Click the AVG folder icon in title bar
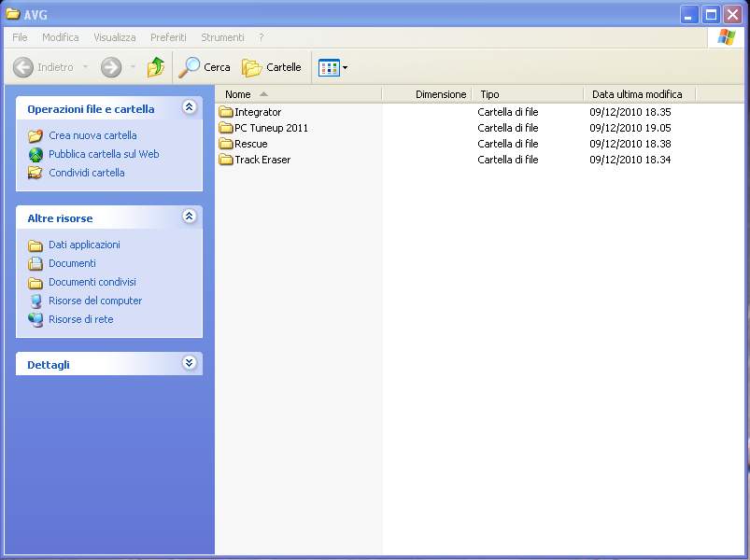Screen dimensions: 750x560 click(12, 14)
